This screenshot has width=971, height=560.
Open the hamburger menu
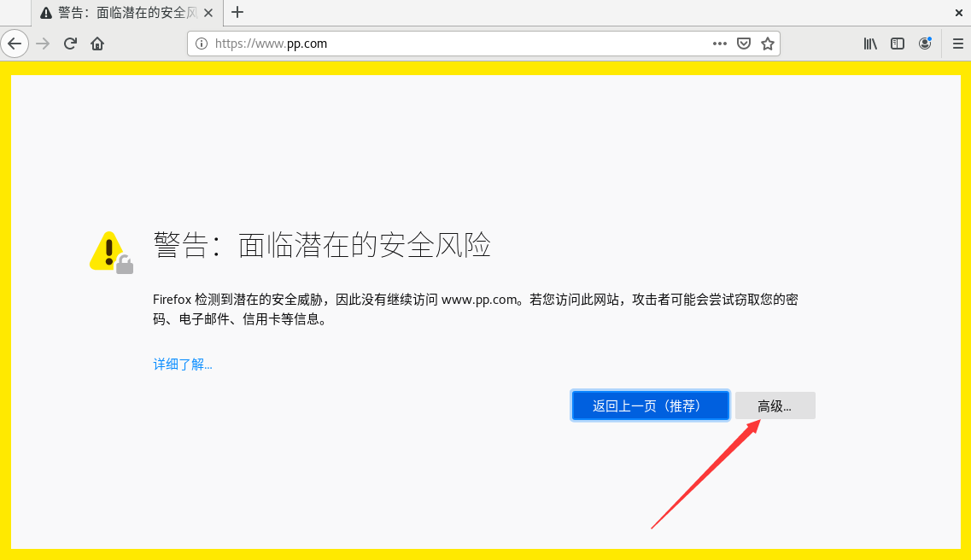pyautogui.click(x=957, y=44)
